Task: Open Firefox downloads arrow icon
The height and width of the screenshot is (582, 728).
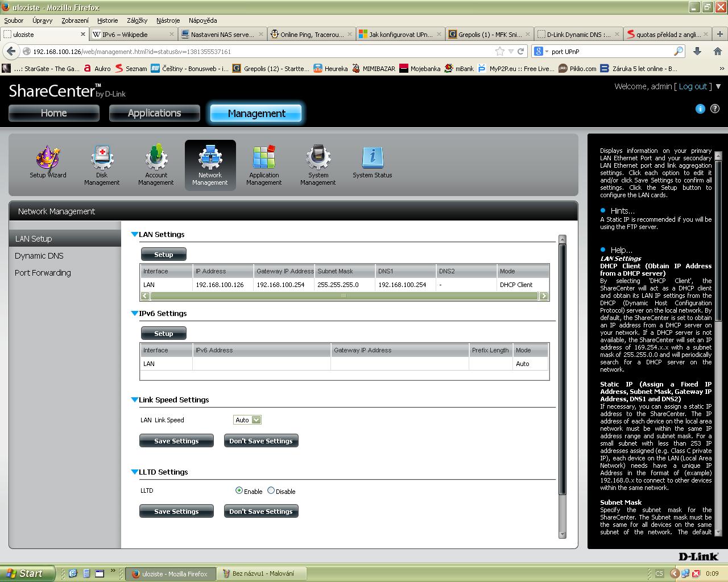Action: click(x=697, y=51)
